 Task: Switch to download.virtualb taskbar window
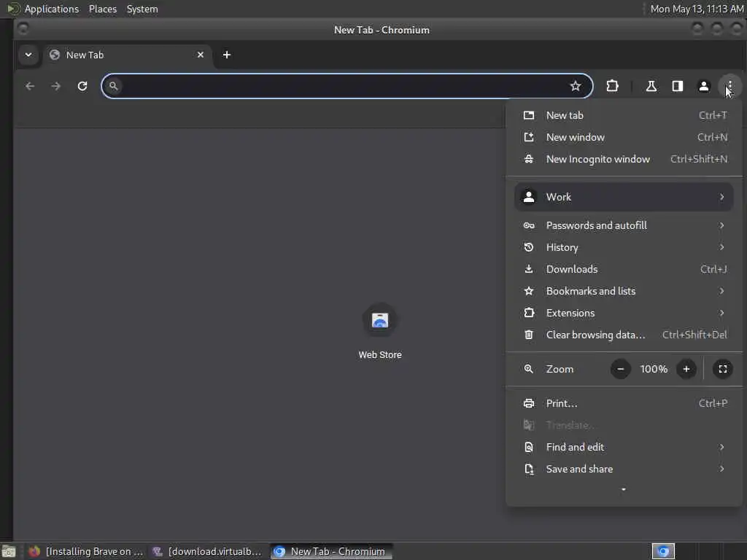pyautogui.click(x=207, y=551)
